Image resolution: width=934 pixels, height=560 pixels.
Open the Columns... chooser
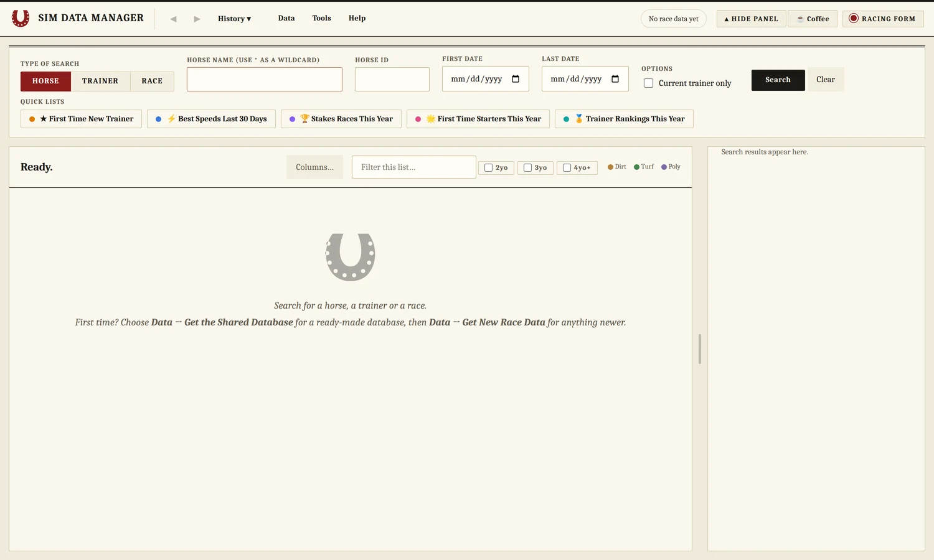(314, 167)
